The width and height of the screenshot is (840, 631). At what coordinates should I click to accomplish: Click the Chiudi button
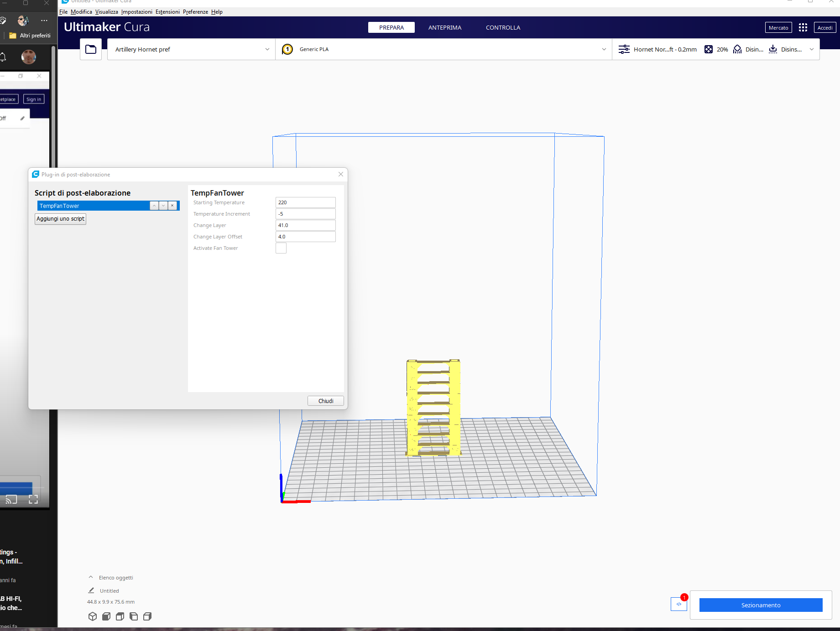coord(326,401)
